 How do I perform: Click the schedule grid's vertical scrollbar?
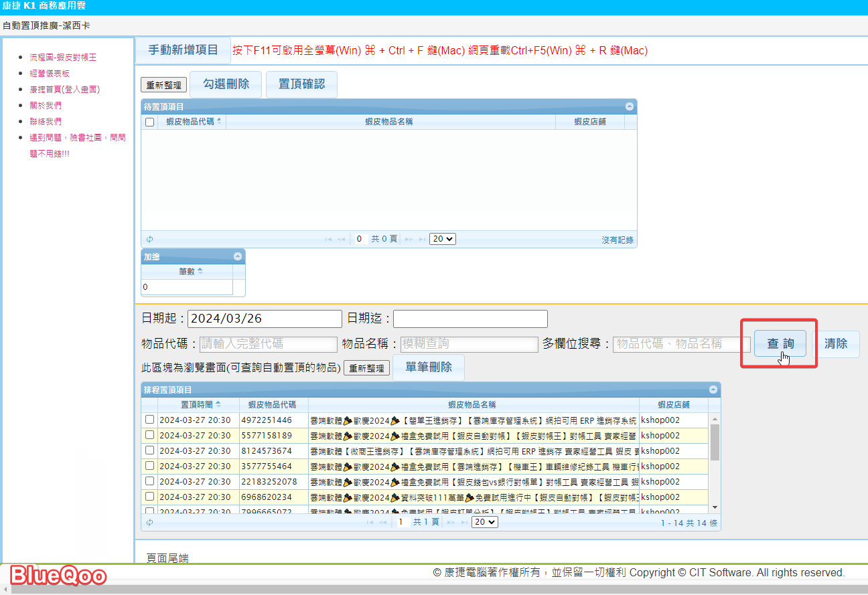click(715, 442)
